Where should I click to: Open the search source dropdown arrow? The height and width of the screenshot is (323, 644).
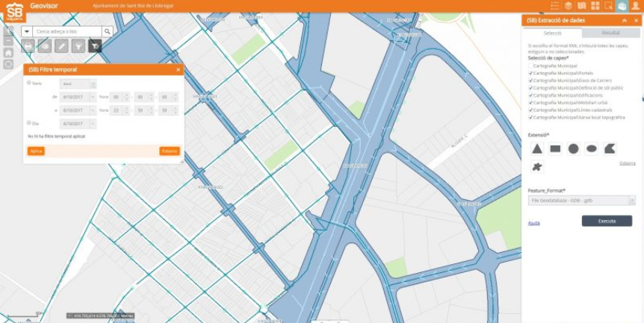[x=27, y=31]
